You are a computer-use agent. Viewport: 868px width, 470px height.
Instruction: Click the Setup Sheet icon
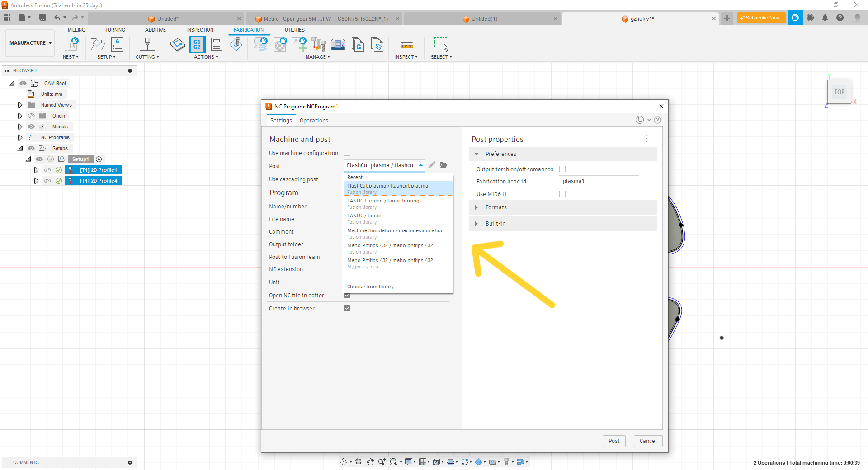pyautogui.click(x=217, y=44)
